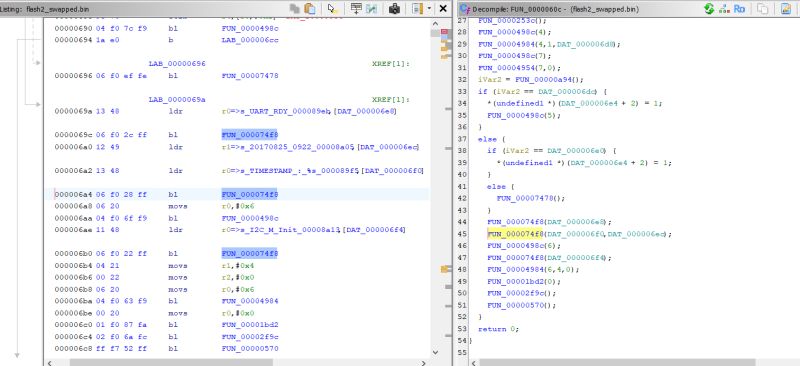This screenshot has height=366, width=800.
Task: Click the export icon in Decompile toolbar
Action: pos(786,9)
